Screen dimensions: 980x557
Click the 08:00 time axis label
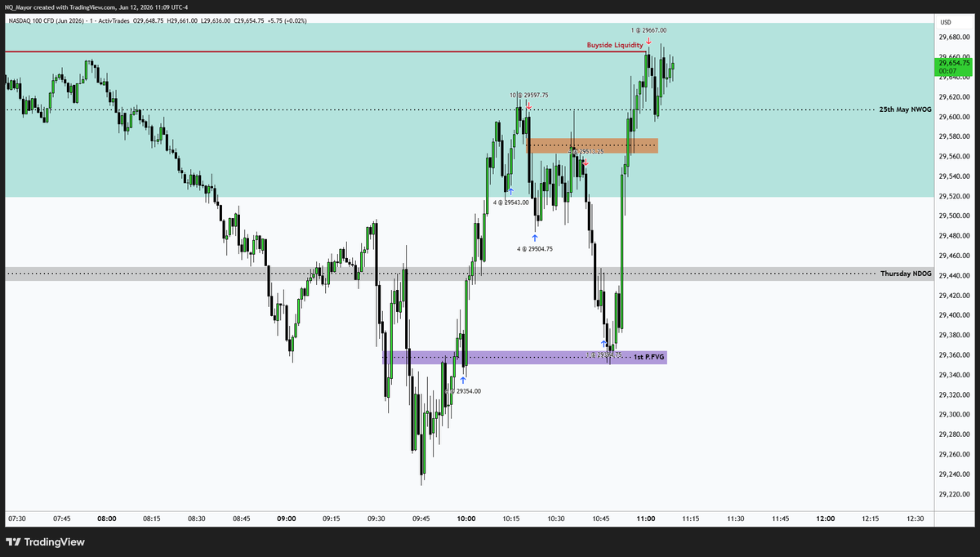click(x=106, y=519)
